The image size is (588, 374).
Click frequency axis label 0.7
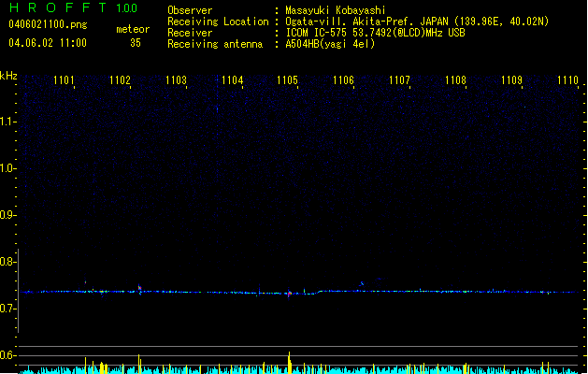point(7,309)
